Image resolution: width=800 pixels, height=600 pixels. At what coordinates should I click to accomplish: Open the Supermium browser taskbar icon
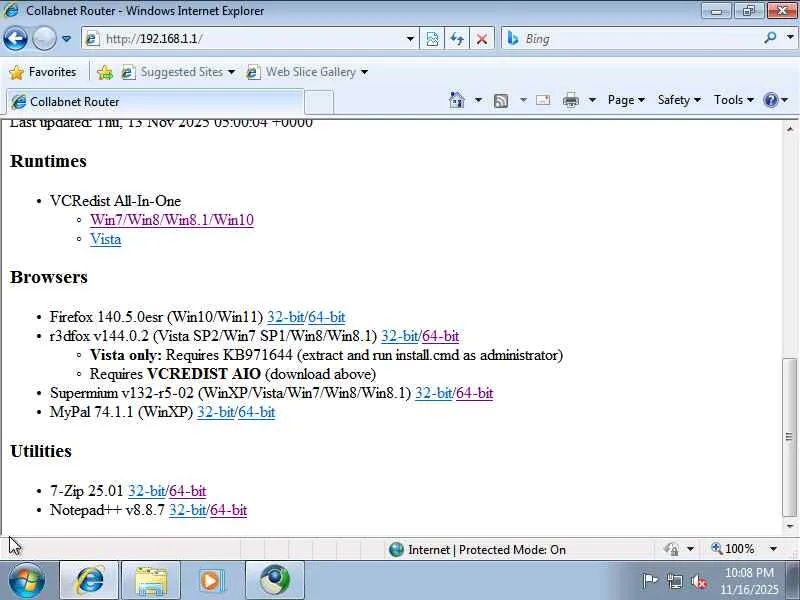click(274, 581)
